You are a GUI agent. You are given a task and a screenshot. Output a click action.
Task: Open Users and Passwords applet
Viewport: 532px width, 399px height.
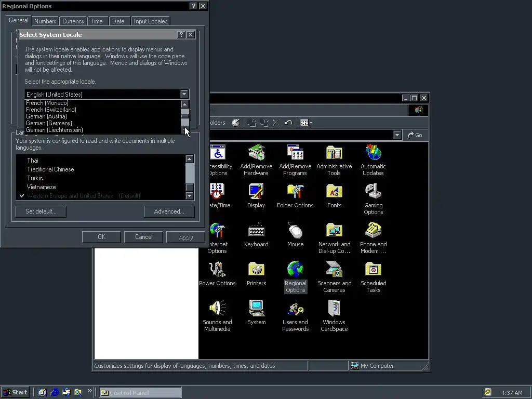[x=295, y=316]
